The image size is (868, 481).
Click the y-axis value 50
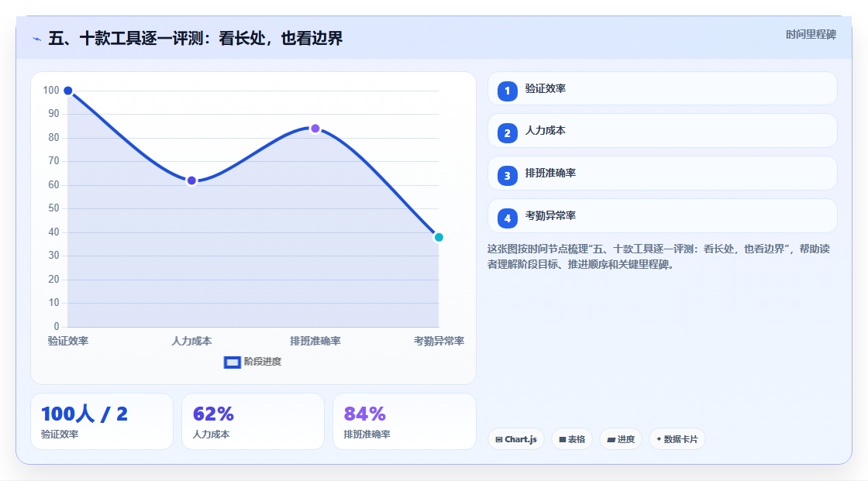pyautogui.click(x=53, y=208)
